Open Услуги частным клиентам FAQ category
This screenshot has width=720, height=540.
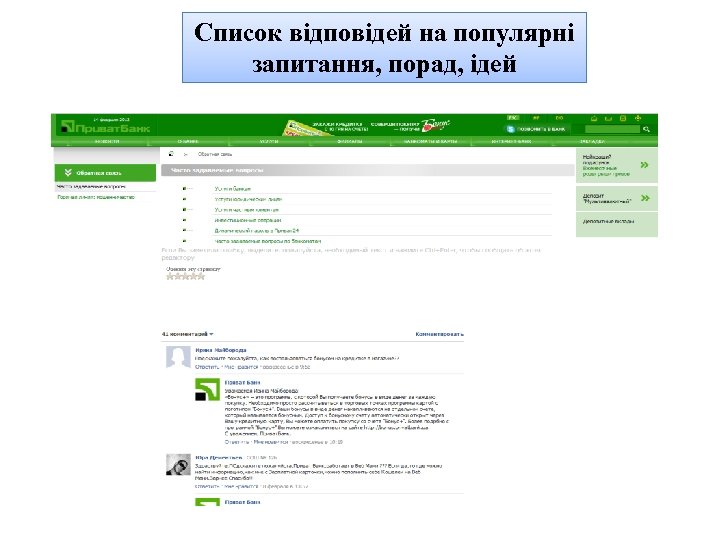247,210
